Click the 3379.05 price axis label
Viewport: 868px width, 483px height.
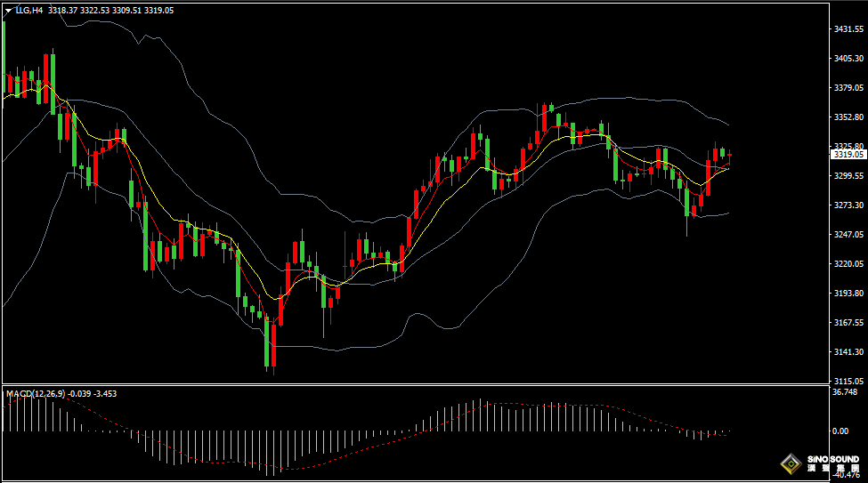point(848,88)
